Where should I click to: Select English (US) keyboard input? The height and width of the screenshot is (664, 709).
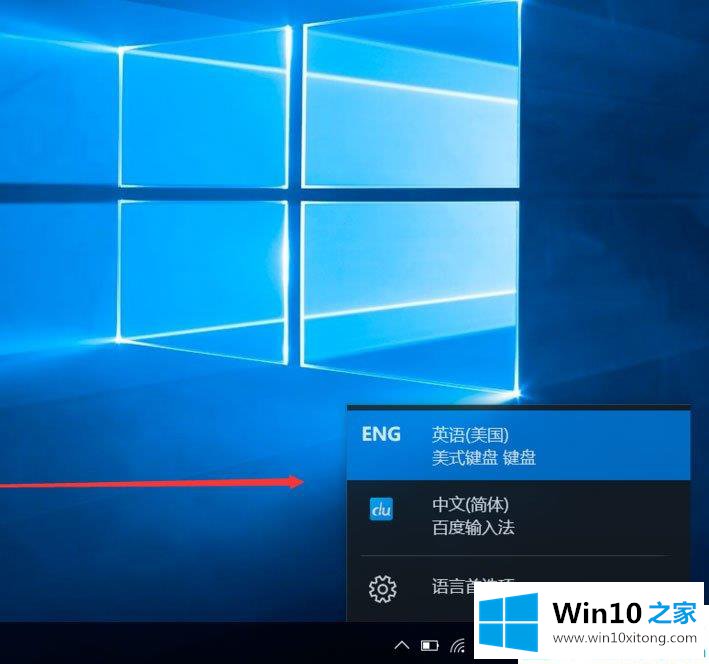pyautogui.click(x=518, y=446)
